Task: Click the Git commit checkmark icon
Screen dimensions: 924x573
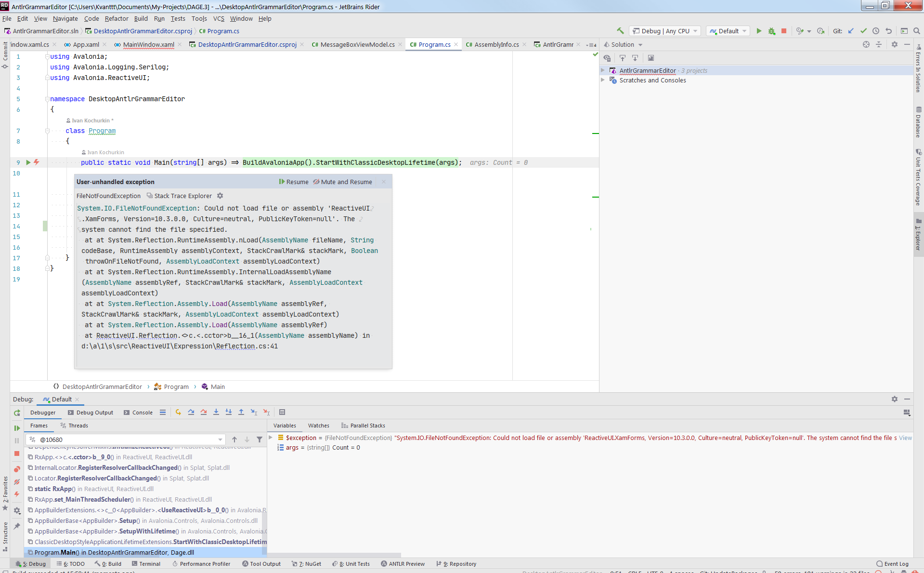Action: tap(863, 31)
